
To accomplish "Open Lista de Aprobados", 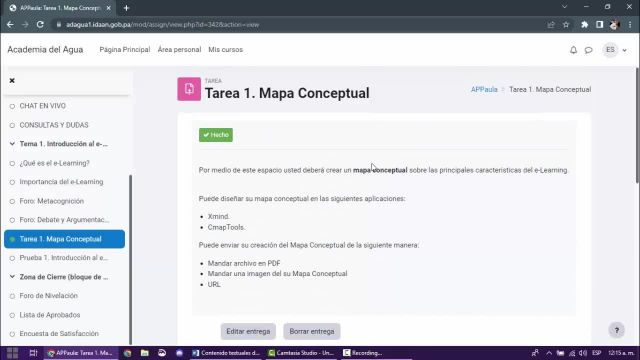I will (x=50, y=315).
